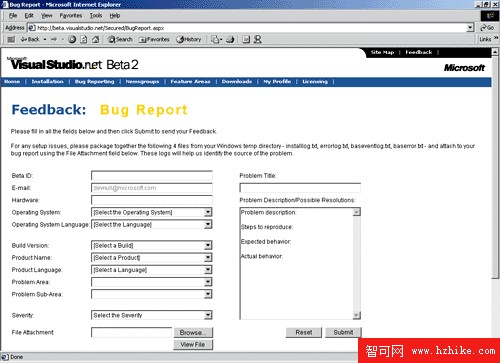Open the Favorites toolbar button
500x363 pixels.
[154, 39]
